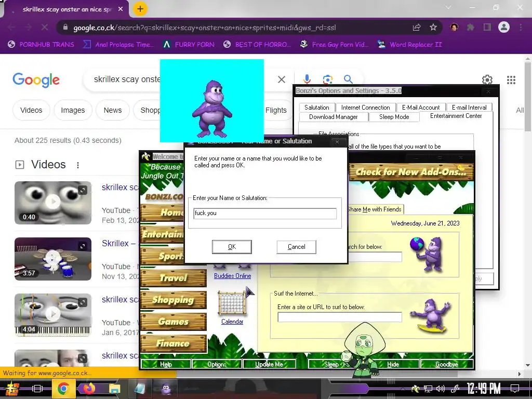This screenshot has height=399, width=532.
Task: Open the volume control in system tray
Action: point(441,389)
